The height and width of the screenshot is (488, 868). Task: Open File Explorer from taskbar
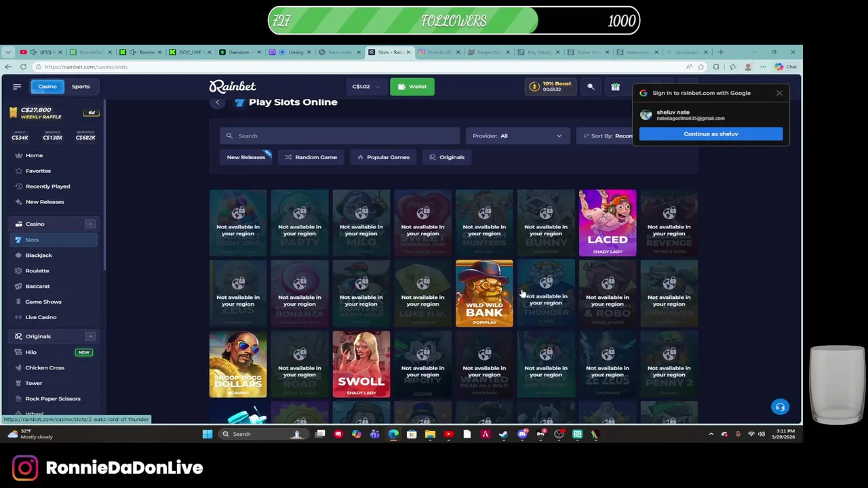(430, 434)
